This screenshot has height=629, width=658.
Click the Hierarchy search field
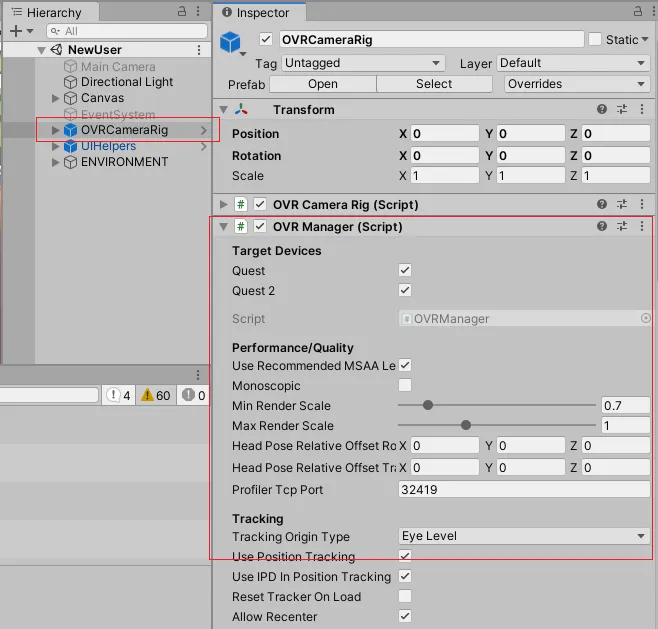[127, 31]
